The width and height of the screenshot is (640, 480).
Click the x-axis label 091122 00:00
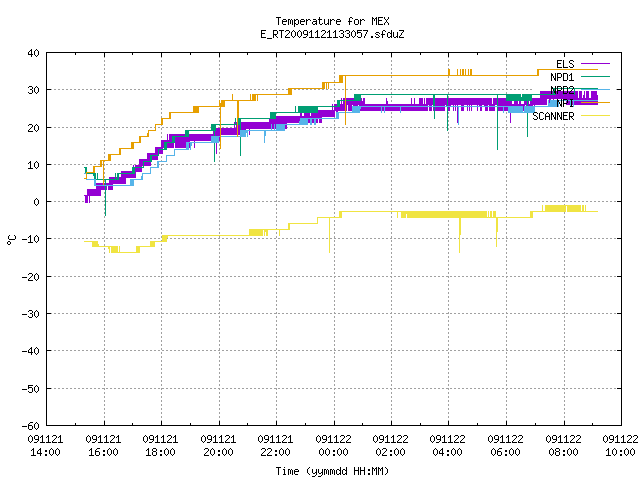[333, 446]
